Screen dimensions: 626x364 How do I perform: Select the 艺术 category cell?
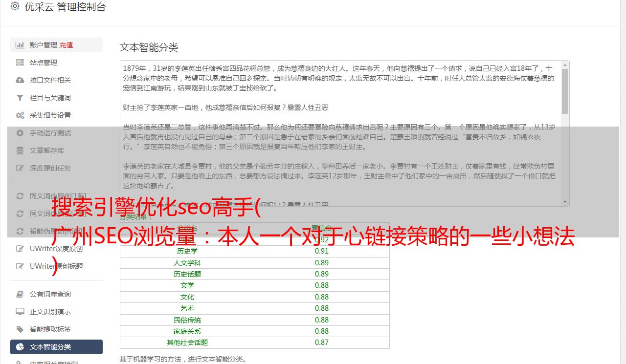point(187,308)
